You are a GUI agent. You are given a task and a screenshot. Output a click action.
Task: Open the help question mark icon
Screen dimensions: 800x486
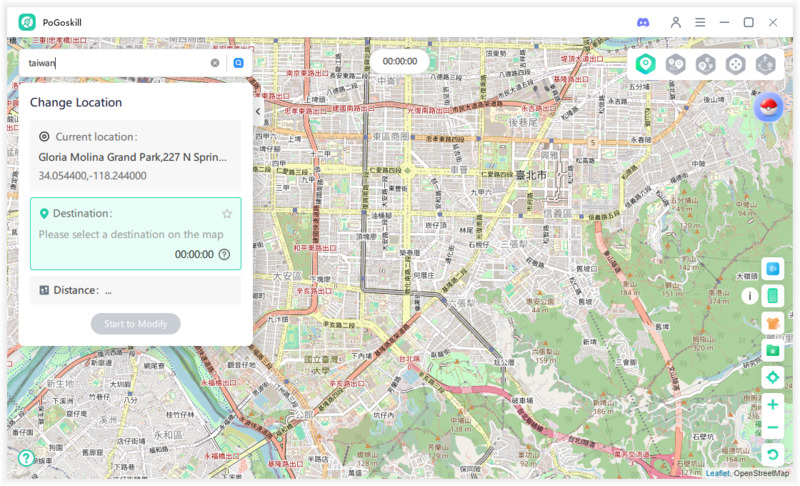point(26,458)
